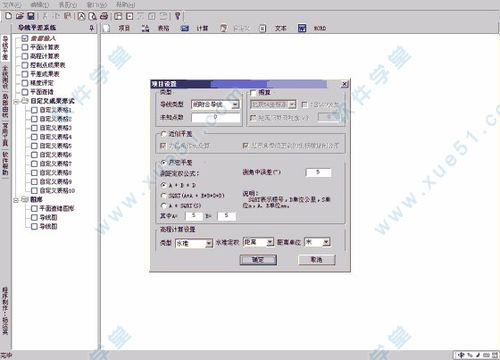Click the split-window layout toolbar icon
This screenshot has width=500, height=360.
118,16
